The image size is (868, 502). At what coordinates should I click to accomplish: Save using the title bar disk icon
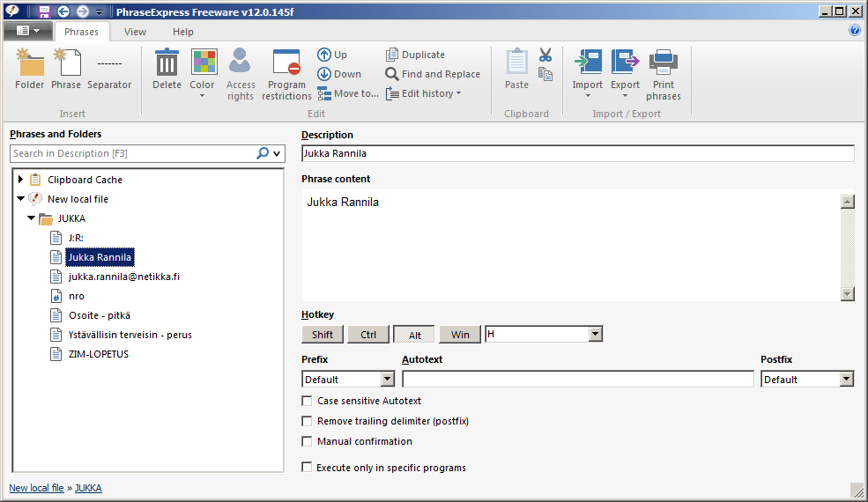point(44,11)
